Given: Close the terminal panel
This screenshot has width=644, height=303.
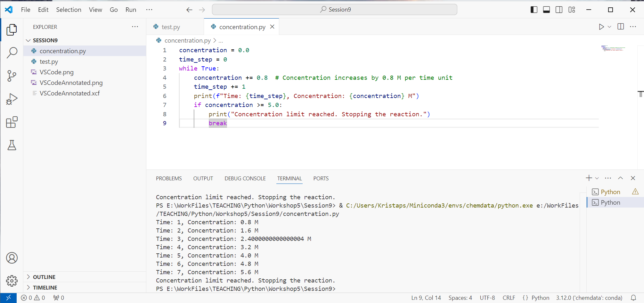Looking at the screenshot, I should [633, 178].
